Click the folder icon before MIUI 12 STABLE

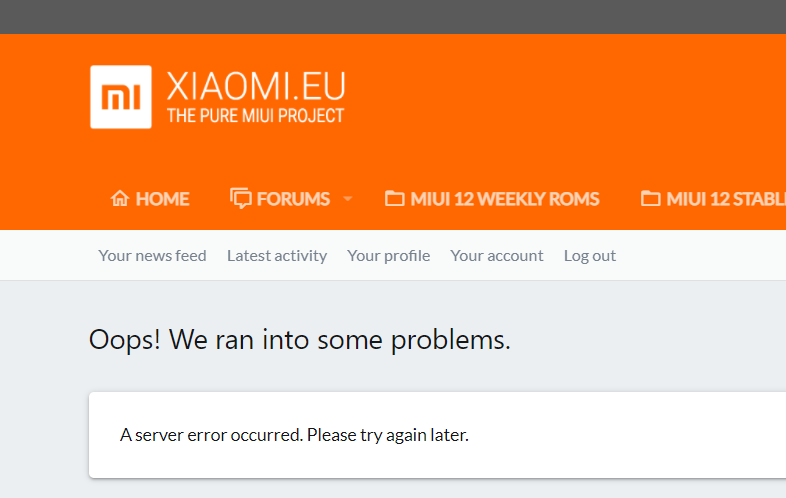(x=651, y=199)
